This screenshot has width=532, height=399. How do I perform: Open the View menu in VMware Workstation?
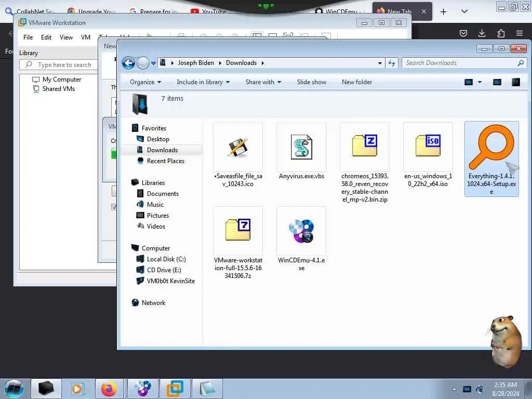click(66, 37)
